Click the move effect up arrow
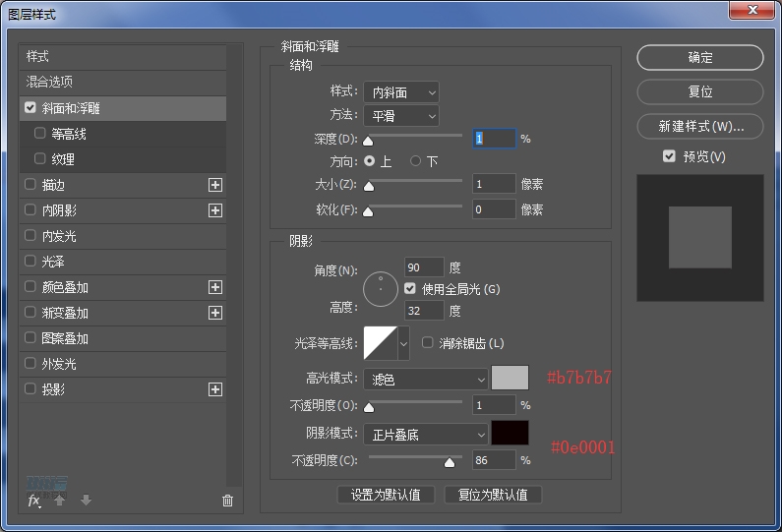782x532 pixels. 60,501
